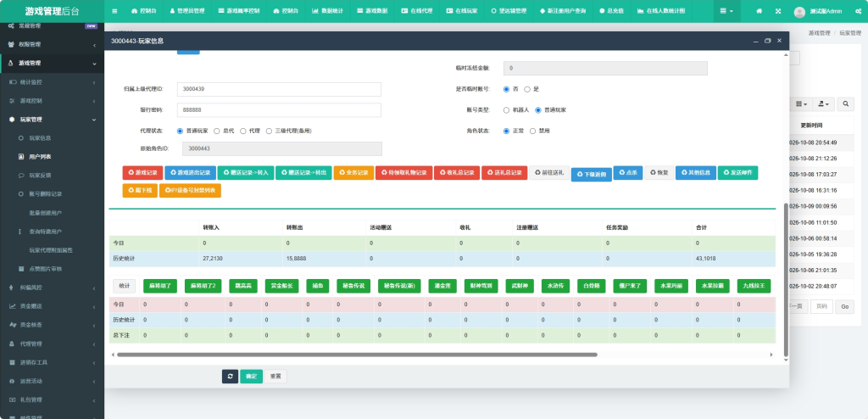Open 总充值 top tab

(x=612, y=11)
